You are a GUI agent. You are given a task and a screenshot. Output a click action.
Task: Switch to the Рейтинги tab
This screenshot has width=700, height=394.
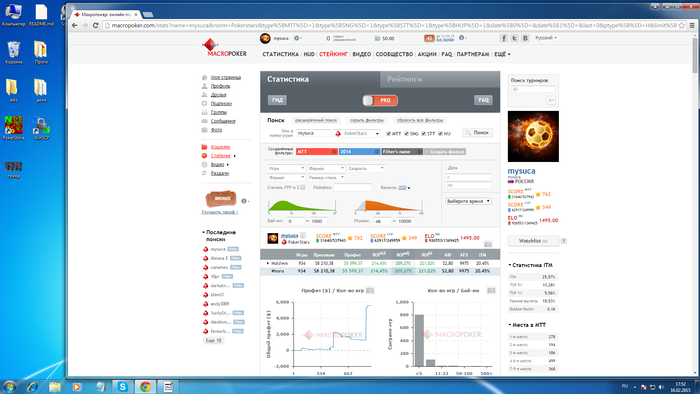(404, 79)
